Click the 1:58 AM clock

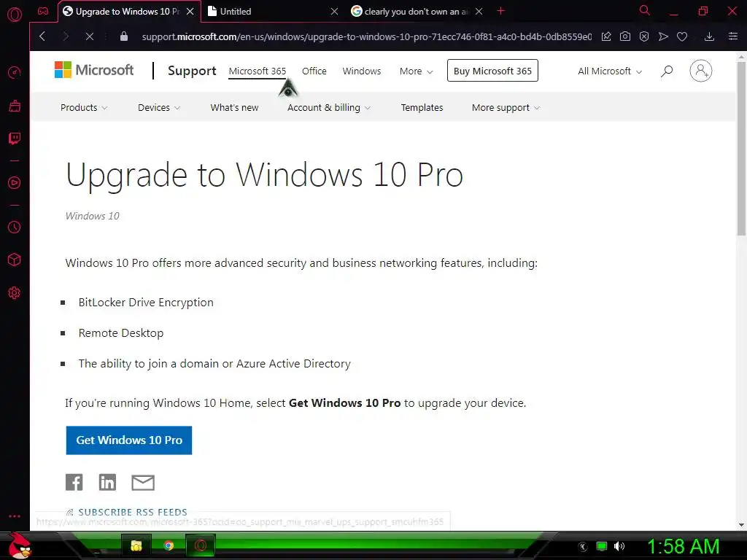pos(683,546)
